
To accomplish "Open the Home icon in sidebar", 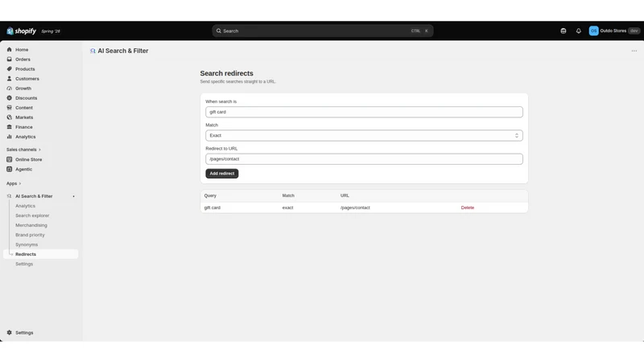I will pyautogui.click(x=10, y=50).
